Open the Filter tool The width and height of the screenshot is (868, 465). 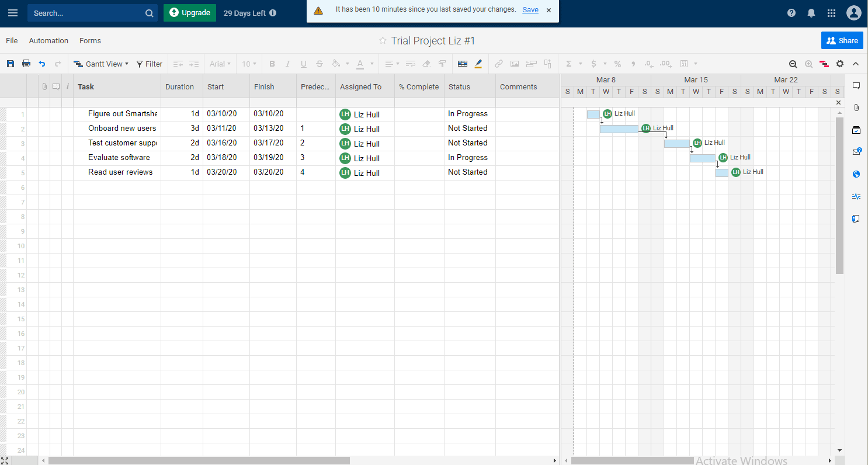pos(150,64)
